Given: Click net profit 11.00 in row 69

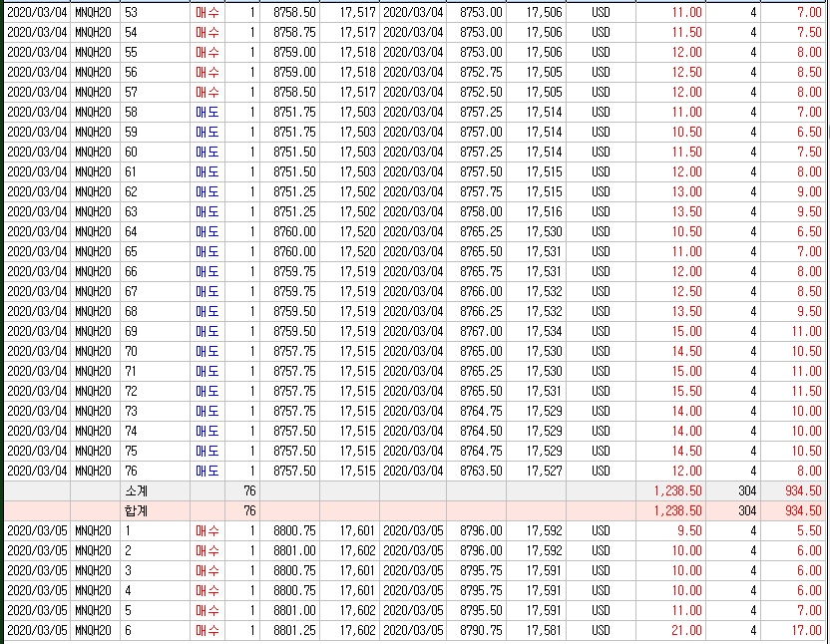Looking at the screenshot, I should pos(806,331).
